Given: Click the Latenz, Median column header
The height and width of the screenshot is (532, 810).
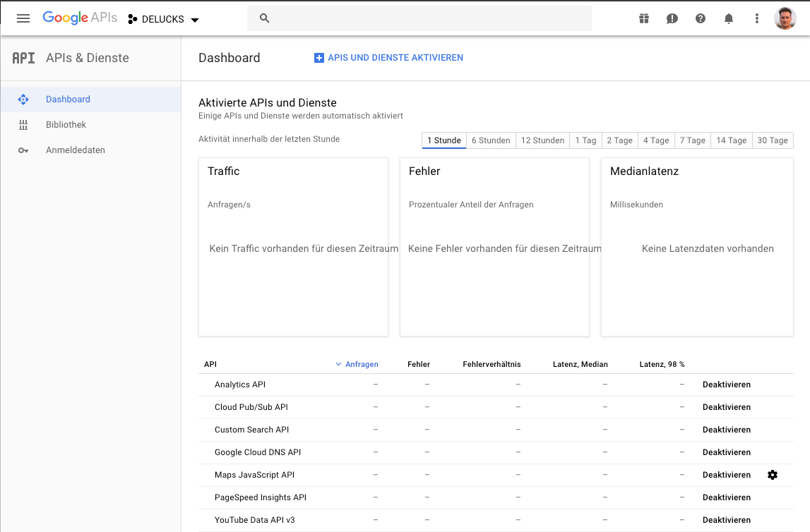Looking at the screenshot, I should point(580,364).
